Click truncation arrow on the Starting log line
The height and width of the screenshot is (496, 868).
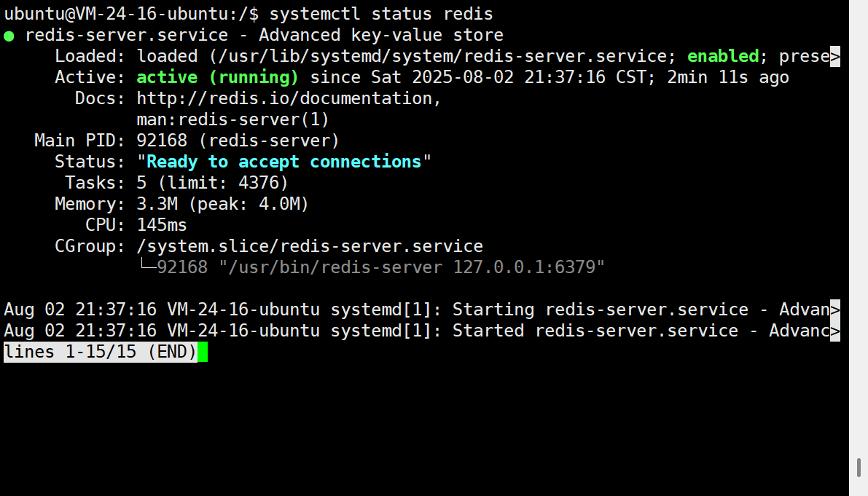835,310
